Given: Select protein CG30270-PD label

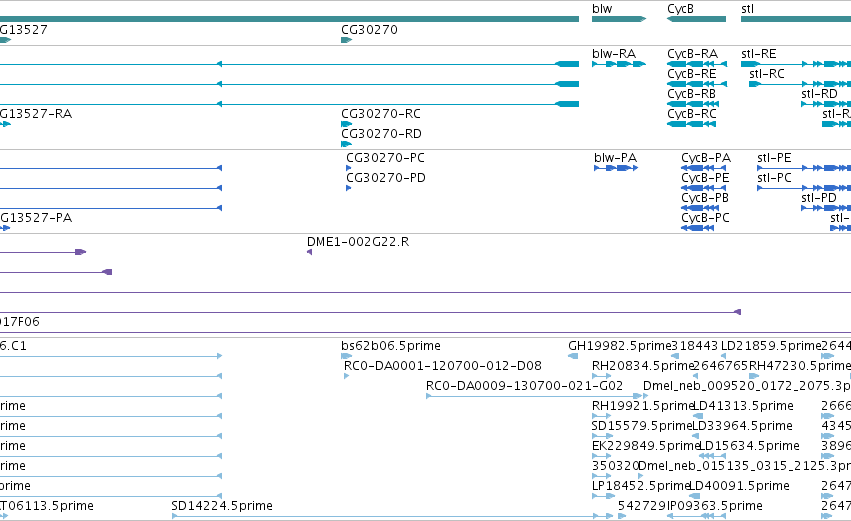Looking at the screenshot, I should pyautogui.click(x=386, y=178).
